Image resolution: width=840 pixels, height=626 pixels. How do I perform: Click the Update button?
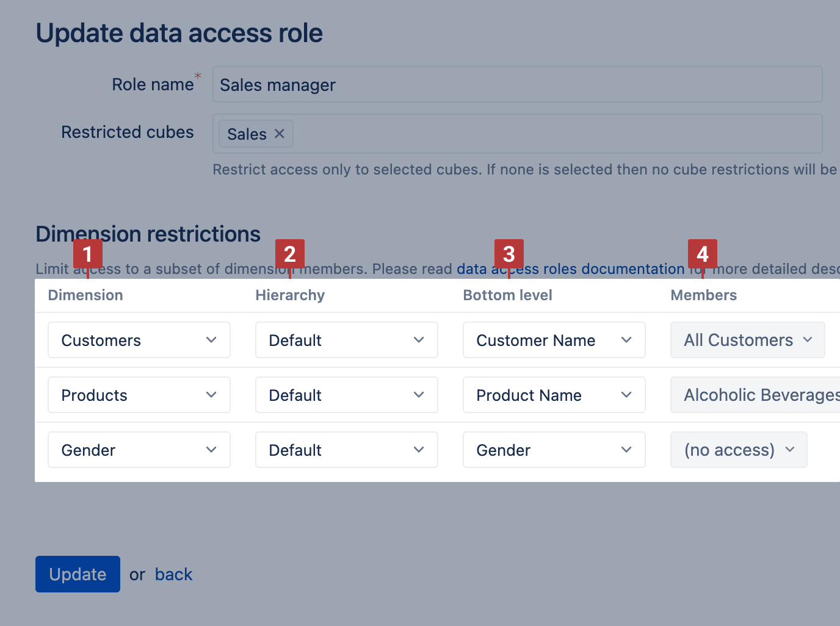point(78,574)
